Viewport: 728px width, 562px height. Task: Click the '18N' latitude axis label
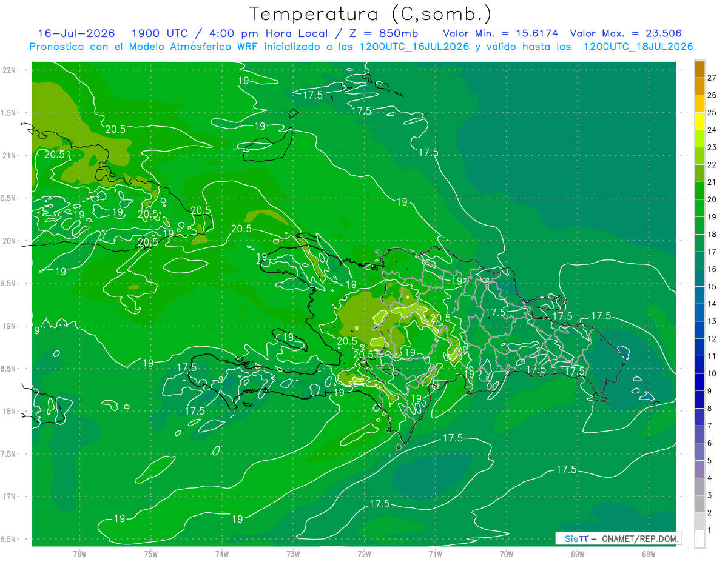click(9, 412)
